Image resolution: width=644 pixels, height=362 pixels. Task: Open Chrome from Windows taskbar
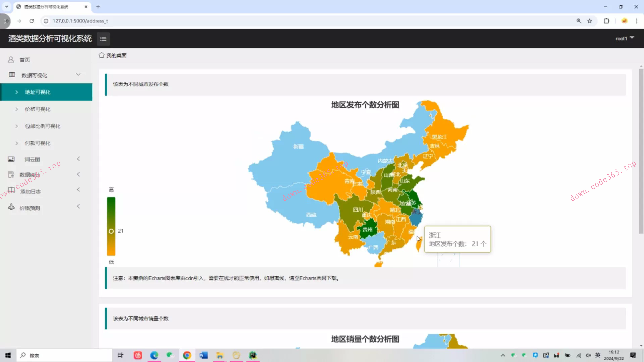(187, 355)
